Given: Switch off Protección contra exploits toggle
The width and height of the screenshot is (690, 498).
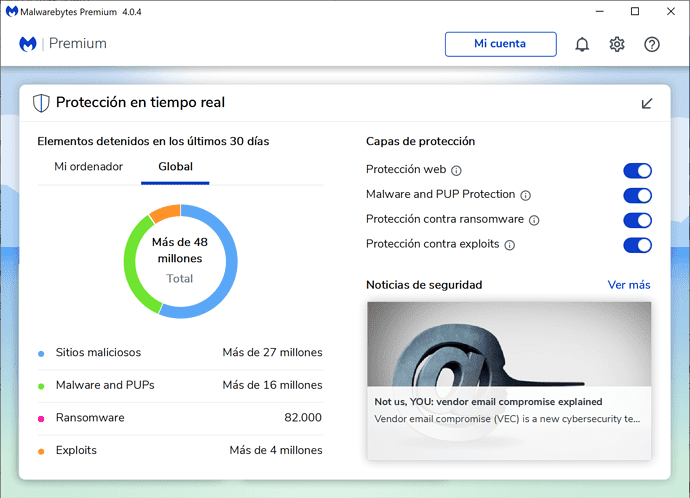Looking at the screenshot, I should [637, 245].
